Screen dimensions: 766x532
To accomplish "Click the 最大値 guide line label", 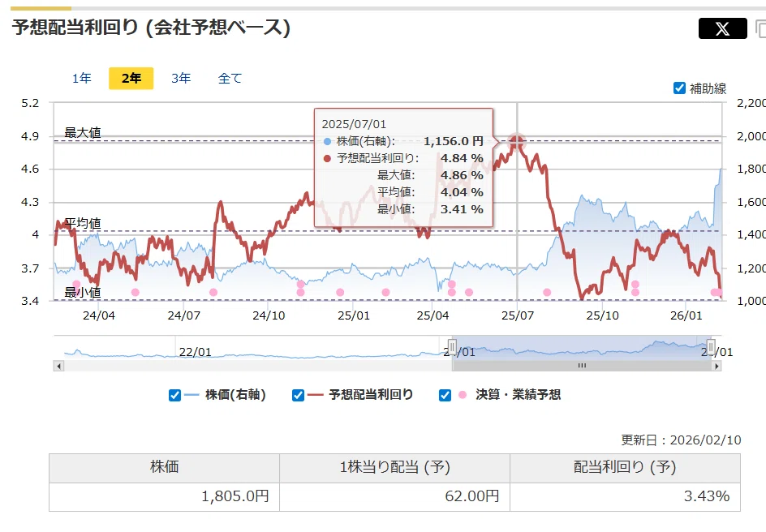I will (83, 133).
